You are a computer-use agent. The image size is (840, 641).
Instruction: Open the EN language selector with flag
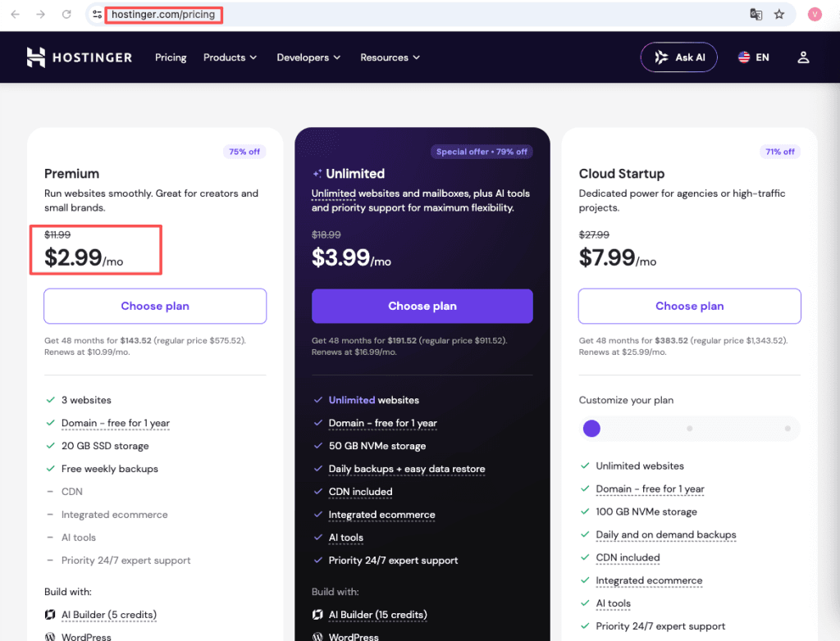tap(753, 57)
